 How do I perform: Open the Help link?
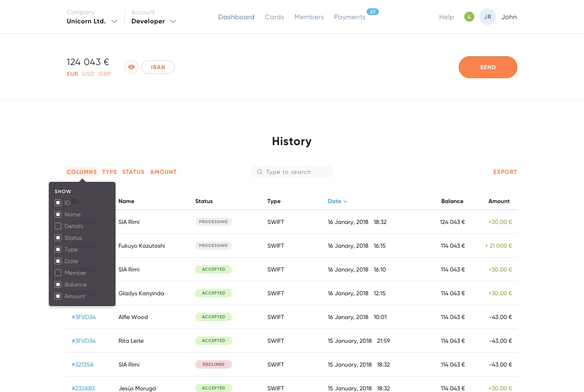446,17
